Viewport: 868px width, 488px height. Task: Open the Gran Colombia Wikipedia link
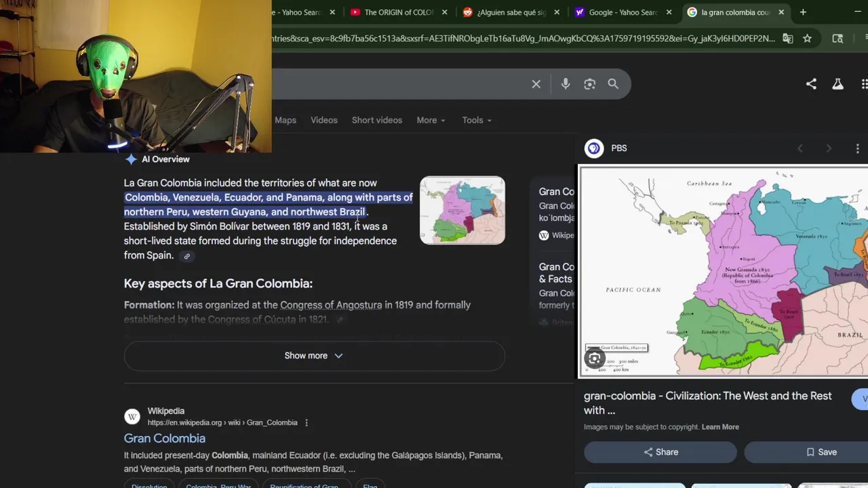coord(165,439)
